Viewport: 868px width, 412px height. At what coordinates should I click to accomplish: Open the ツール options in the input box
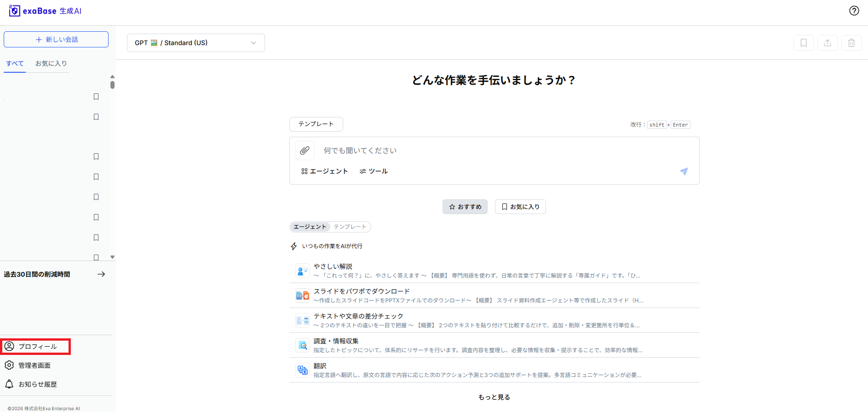374,171
